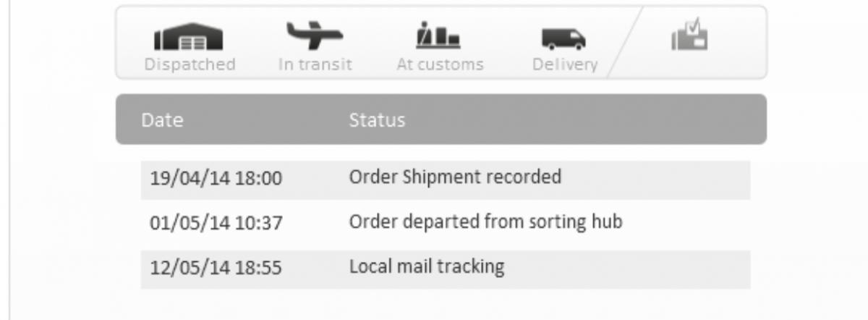Click the In transit airplane icon
The height and width of the screenshot is (320, 868).
tap(315, 35)
